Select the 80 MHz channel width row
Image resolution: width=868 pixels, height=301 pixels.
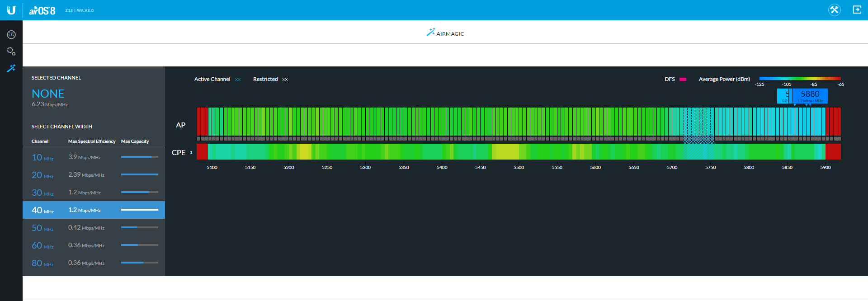point(94,263)
